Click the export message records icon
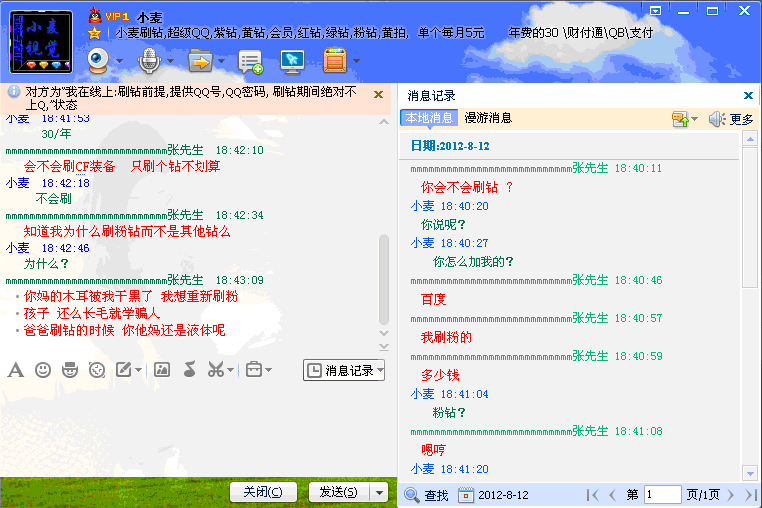This screenshot has width=762, height=508. pyautogui.click(x=680, y=119)
